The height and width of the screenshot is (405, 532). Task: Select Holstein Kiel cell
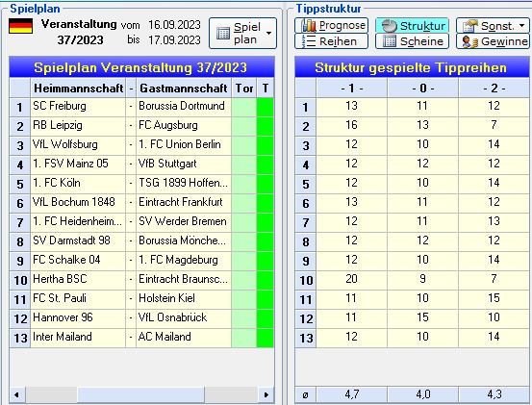click(184, 299)
